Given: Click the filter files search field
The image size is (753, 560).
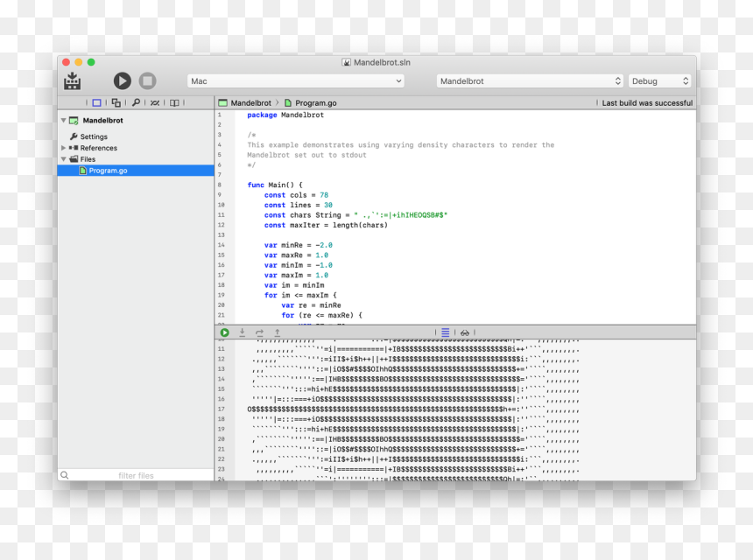Looking at the screenshot, I should [x=136, y=475].
